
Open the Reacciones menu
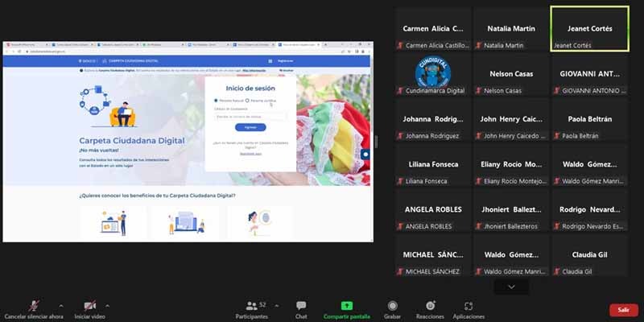point(430,309)
